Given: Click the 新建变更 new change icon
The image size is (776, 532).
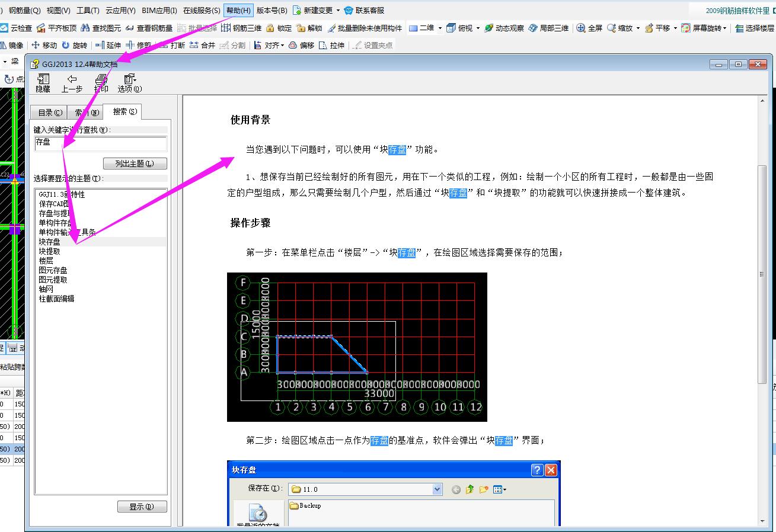Looking at the screenshot, I should (x=297, y=11).
